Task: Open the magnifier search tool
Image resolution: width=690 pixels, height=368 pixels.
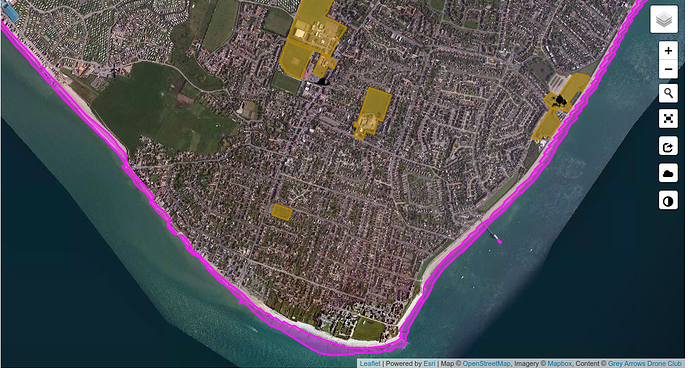Action: click(x=668, y=93)
